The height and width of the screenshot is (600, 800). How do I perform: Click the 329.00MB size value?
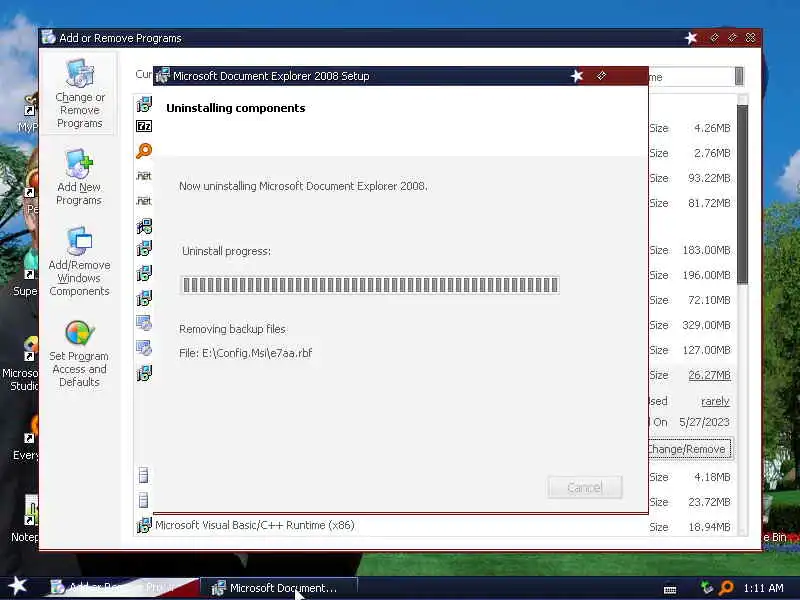(x=706, y=325)
